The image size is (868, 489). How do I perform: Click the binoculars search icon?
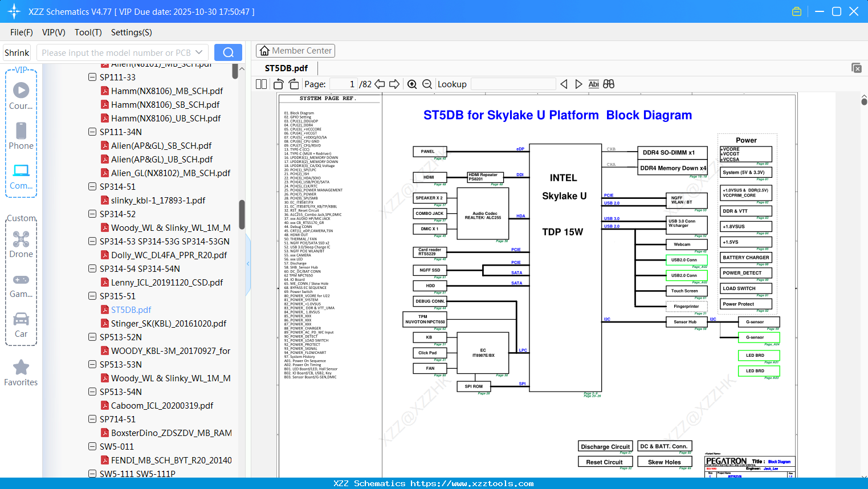(x=609, y=84)
